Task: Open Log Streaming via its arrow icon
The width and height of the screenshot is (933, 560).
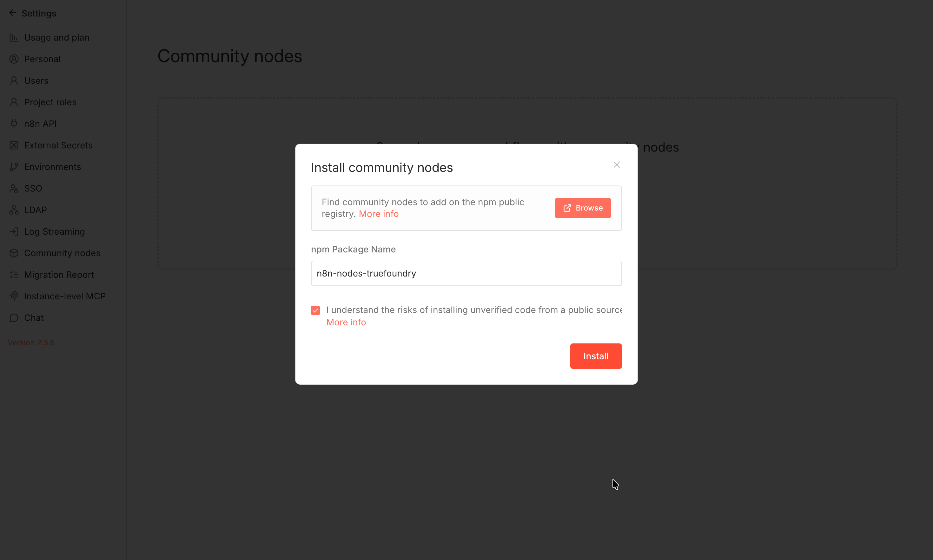Action: (x=14, y=231)
